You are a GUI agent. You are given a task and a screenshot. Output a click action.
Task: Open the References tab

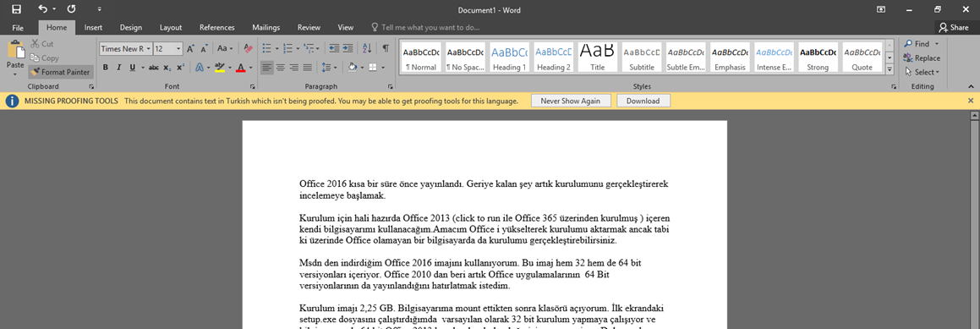[x=216, y=28]
